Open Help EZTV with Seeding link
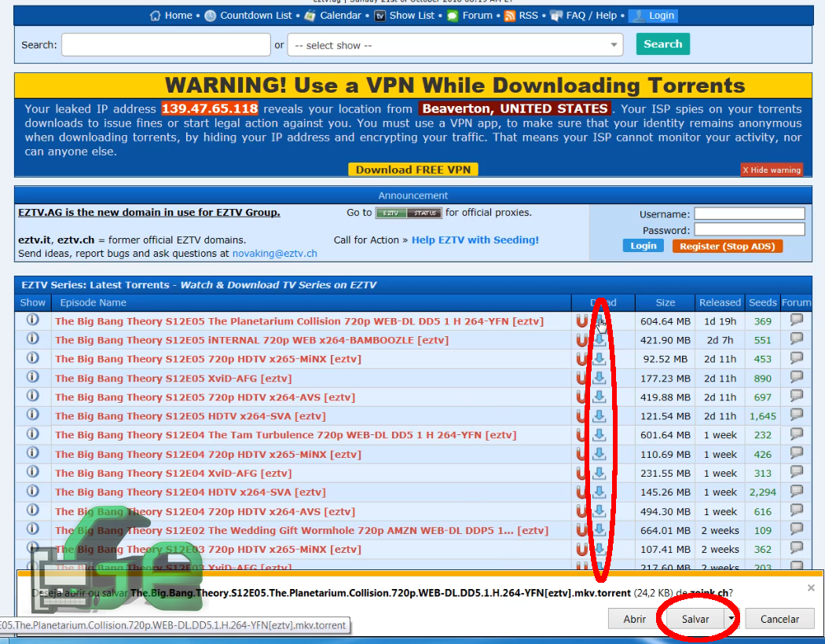 coord(475,240)
